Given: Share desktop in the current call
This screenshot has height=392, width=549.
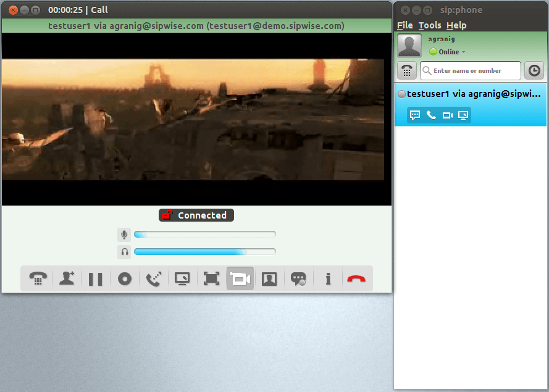Looking at the screenshot, I should 182,279.
